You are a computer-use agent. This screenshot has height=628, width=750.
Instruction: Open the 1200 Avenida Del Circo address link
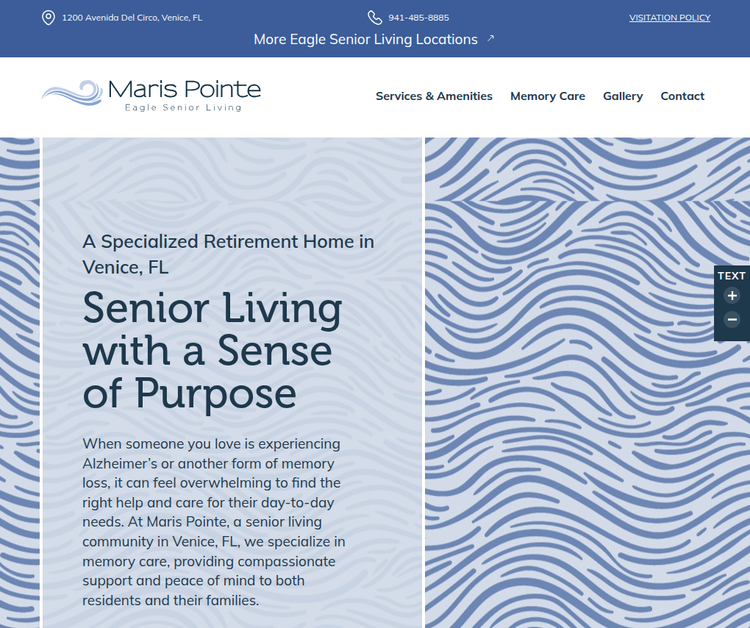[132, 18]
